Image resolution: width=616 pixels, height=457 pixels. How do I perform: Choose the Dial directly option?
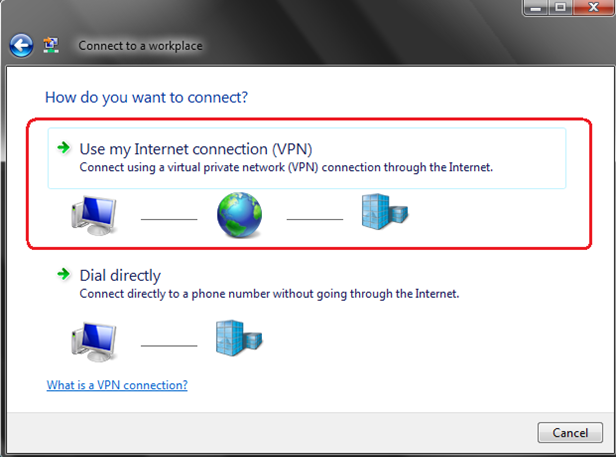pyautogui.click(x=120, y=275)
